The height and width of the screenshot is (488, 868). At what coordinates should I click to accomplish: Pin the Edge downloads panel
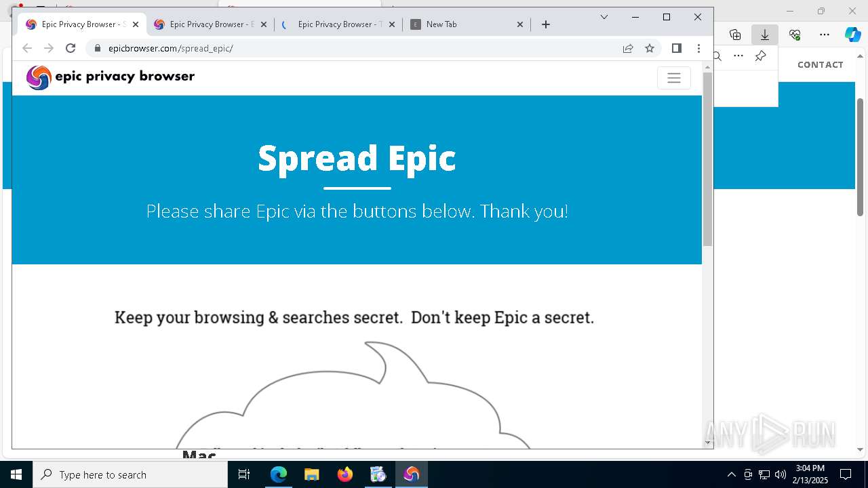click(x=761, y=56)
